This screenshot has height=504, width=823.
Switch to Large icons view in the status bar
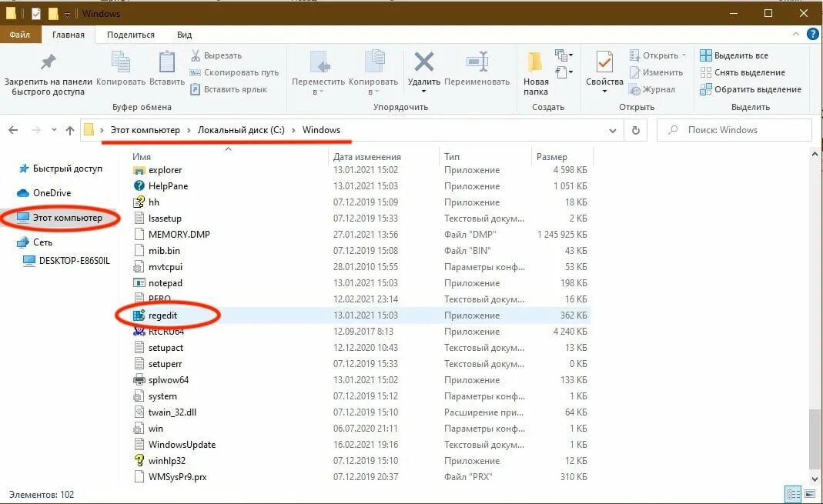point(809,494)
